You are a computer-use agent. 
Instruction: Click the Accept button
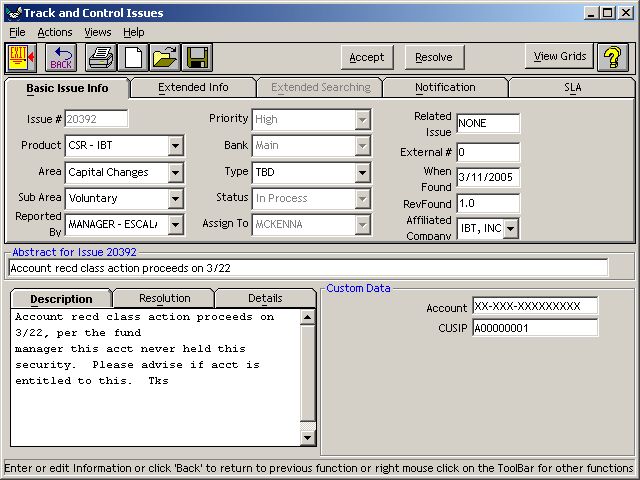coord(367,57)
